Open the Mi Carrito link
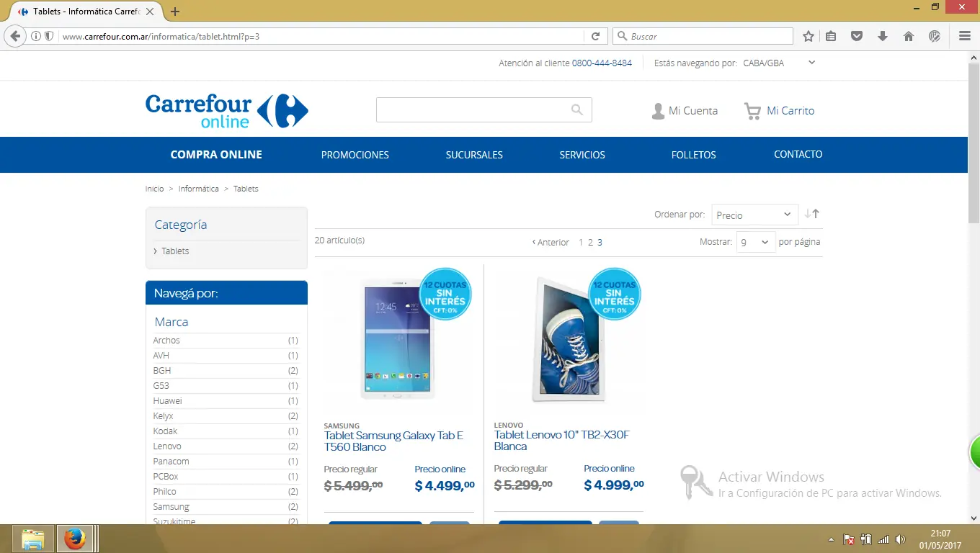The height and width of the screenshot is (553, 980). (790, 111)
